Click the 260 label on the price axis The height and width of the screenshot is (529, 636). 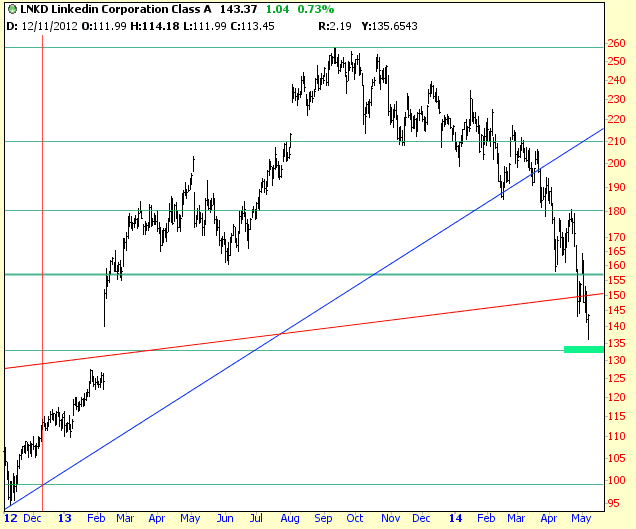619,44
